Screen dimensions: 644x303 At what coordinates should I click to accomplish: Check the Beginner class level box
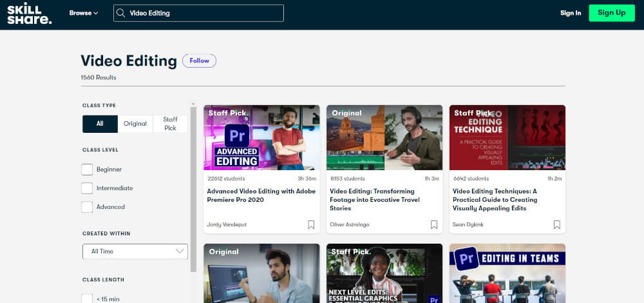click(x=87, y=170)
